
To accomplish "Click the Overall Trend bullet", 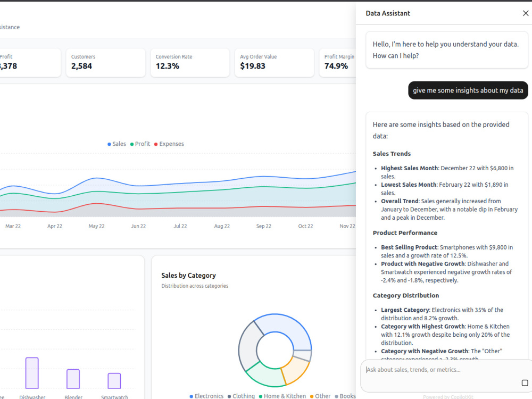I will [x=449, y=209].
